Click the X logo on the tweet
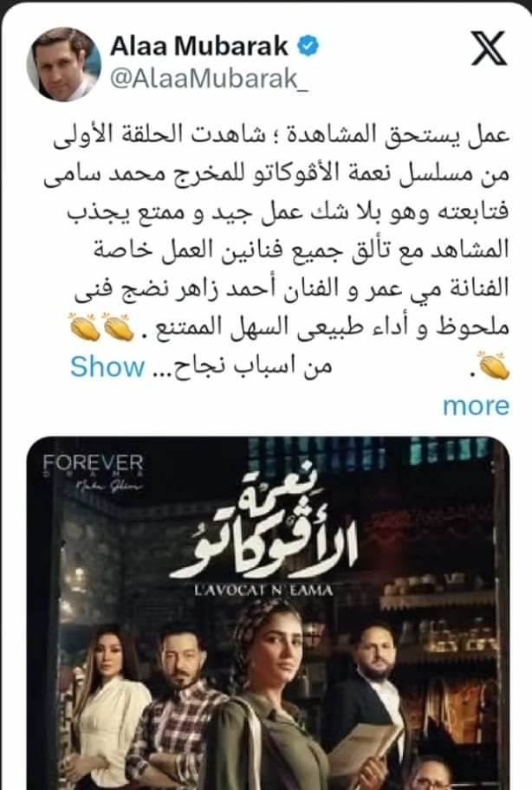Screen dimensions: 532x790 (489, 49)
